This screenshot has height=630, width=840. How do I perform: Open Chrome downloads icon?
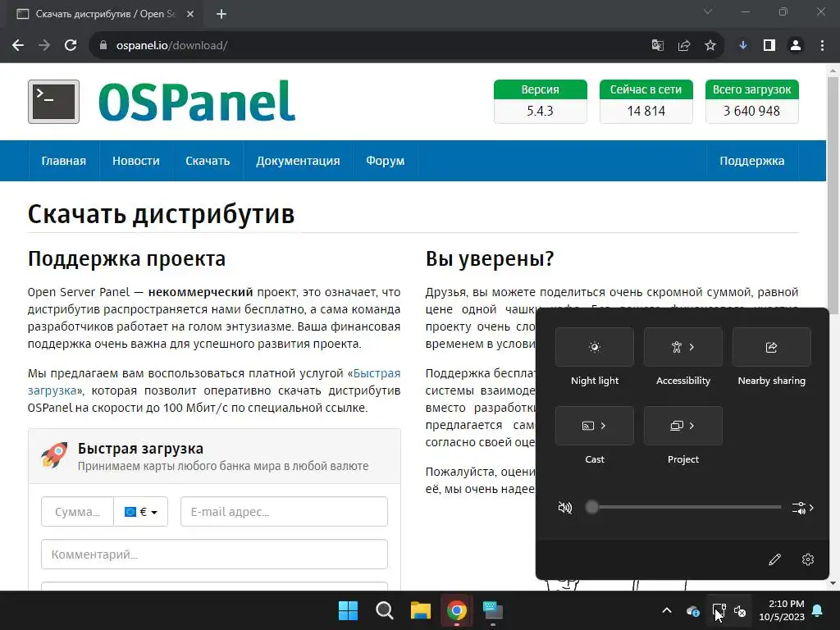point(743,46)
